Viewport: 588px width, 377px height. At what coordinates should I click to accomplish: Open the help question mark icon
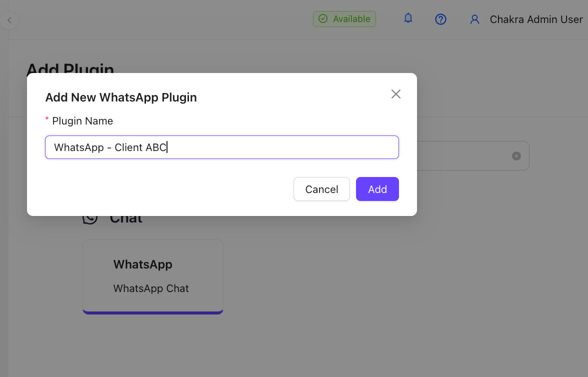click(x=440, y=19)
